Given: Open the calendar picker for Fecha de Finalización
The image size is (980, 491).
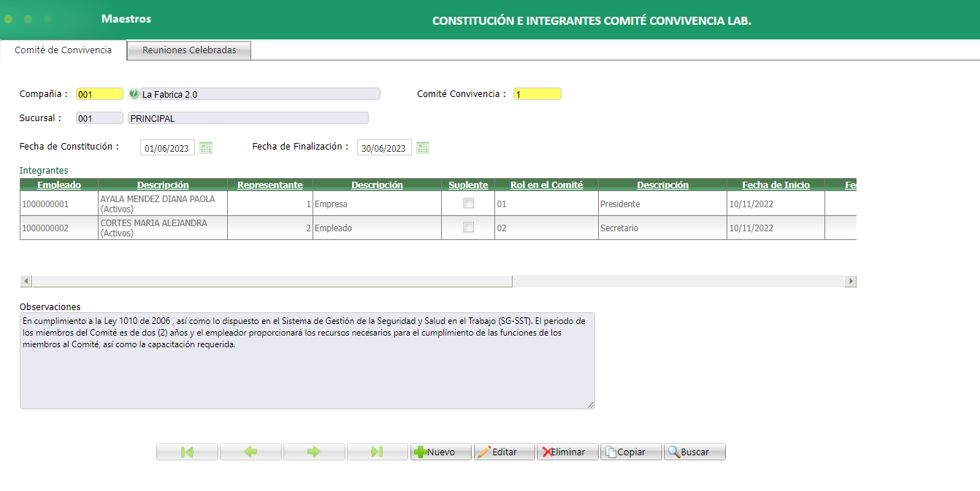Looking at the screenshot, I should coord(422,147).
